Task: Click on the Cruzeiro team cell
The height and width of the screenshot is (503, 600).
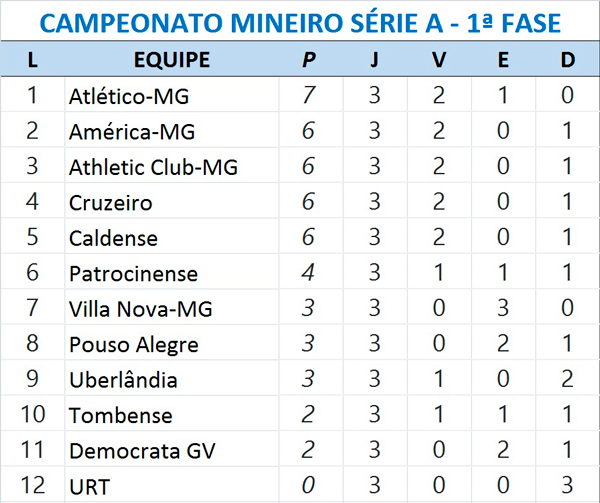Action: coord(111,203)
